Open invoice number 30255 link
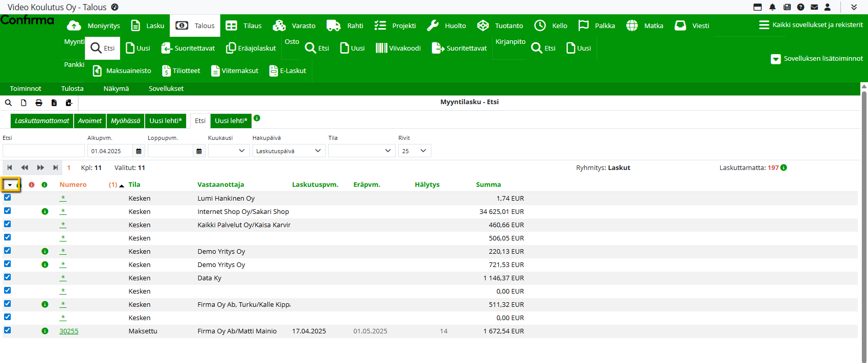Screen dimensions: 868x363 (x=69, y=331)
